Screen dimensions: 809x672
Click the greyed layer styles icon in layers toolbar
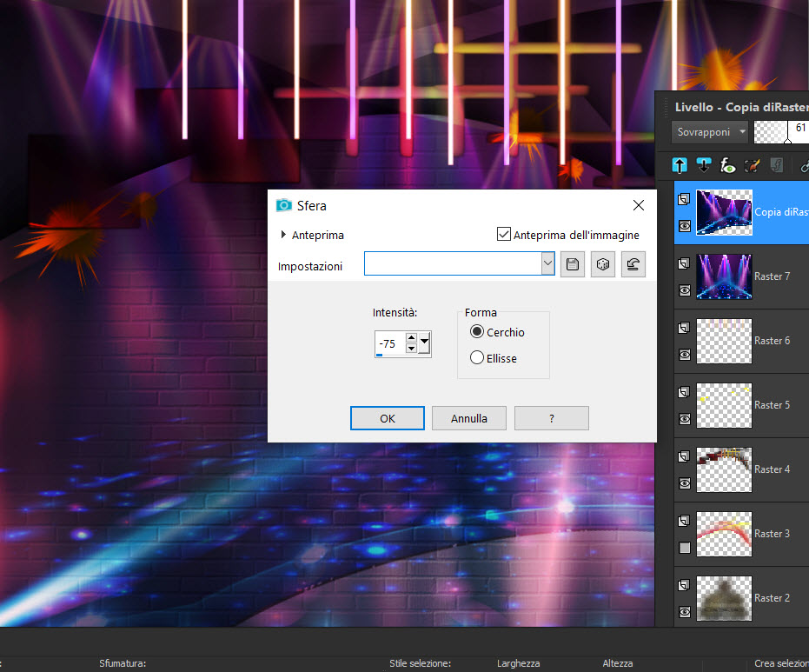[777, 165]
